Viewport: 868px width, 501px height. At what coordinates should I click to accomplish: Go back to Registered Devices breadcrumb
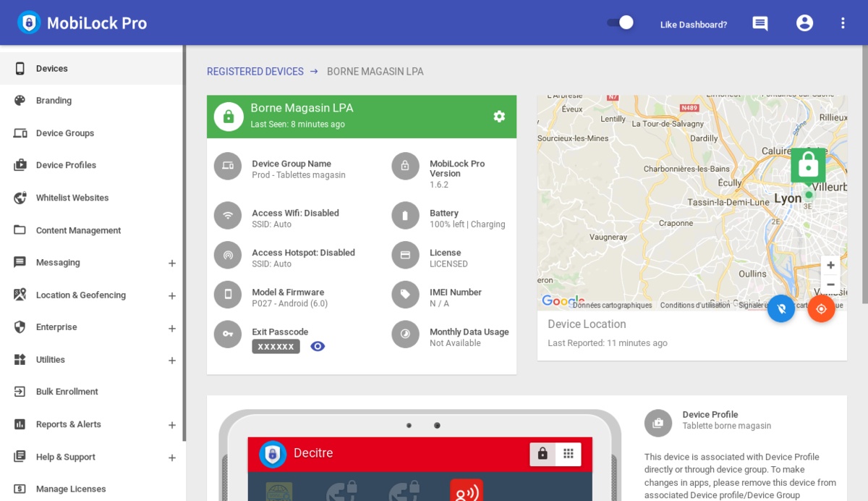(x=255, y=72)
